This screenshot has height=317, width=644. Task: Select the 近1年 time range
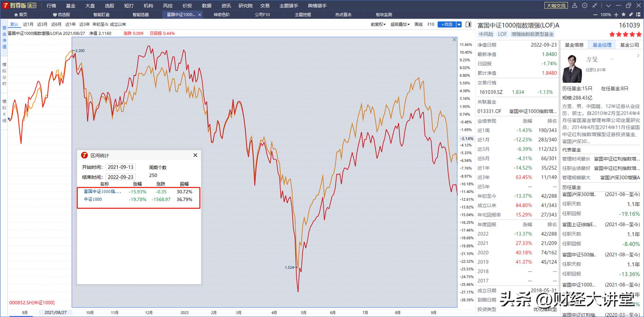coord(70,24)
